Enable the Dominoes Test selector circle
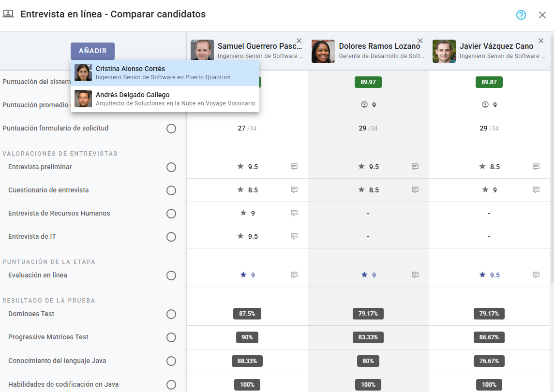554x392 pixels. click(171, 314)
